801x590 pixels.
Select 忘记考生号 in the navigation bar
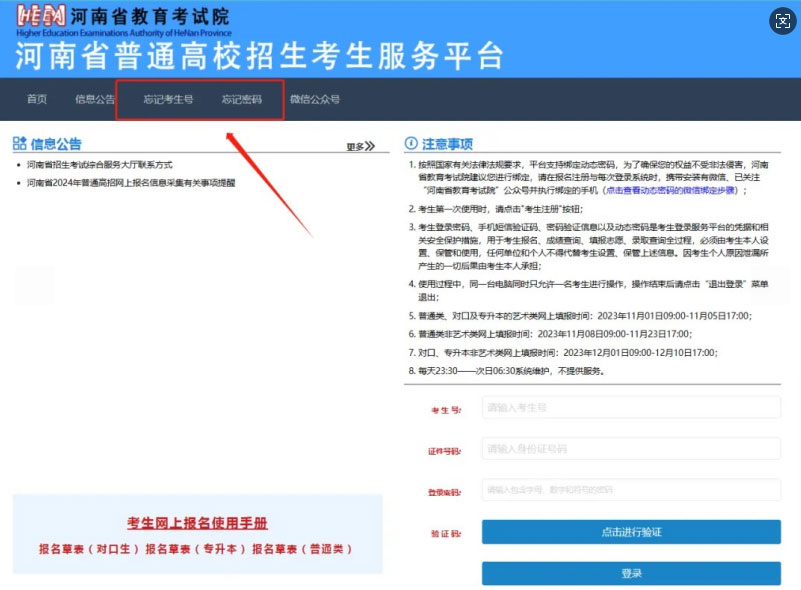167,100
